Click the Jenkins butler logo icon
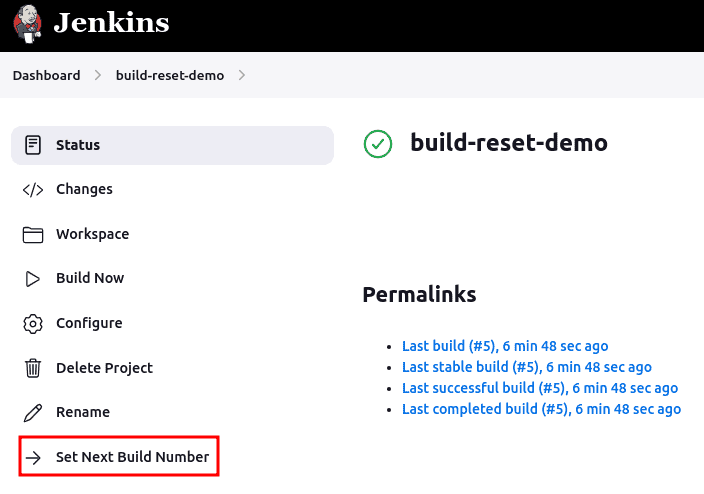Viewport: 704px width, 494px height. pyautogui.click(x=28, y=24)
